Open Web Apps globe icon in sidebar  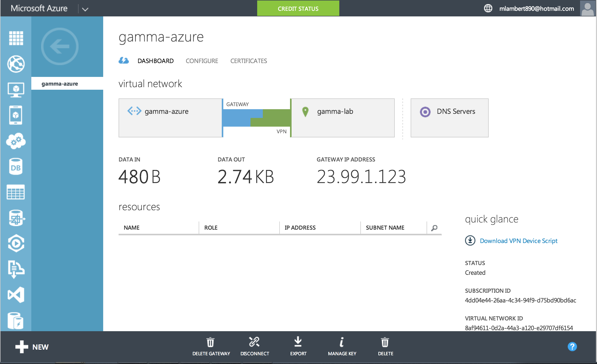16,64
